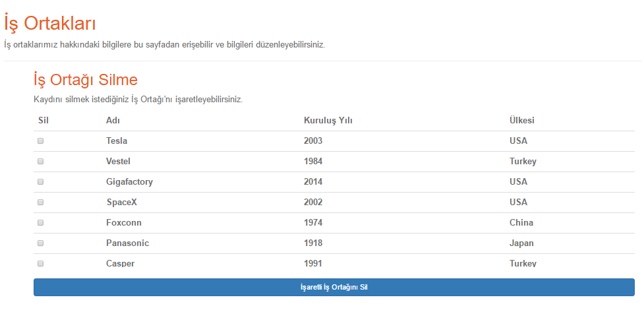This screenshot has width=644, height=314.
Task: Tick the Vestel row checkbox
Action: (x=41, y=161)
